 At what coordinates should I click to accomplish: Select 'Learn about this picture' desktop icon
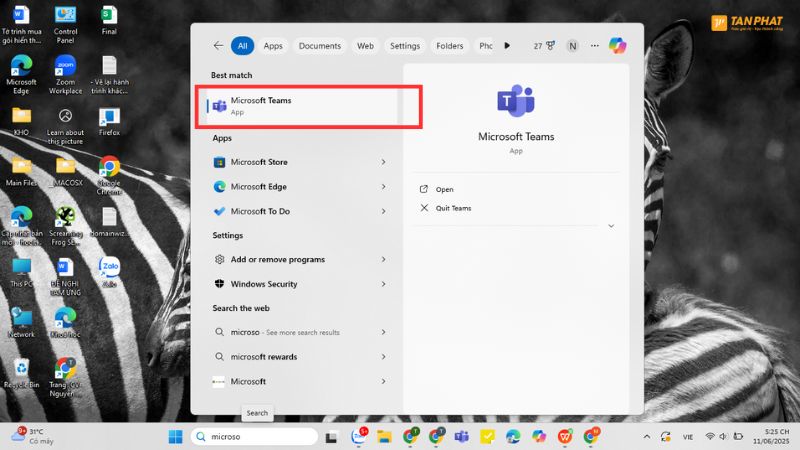(x=65, y=127)
